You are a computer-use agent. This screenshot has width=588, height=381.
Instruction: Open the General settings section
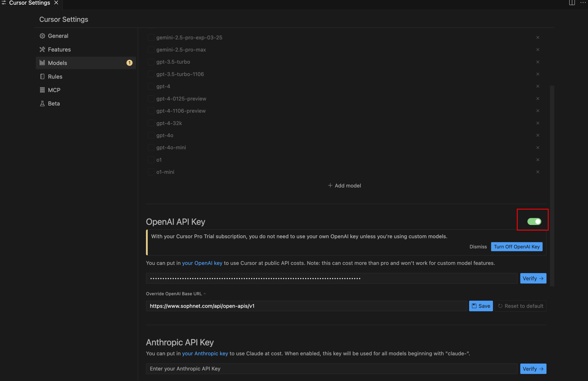[86, 36]
